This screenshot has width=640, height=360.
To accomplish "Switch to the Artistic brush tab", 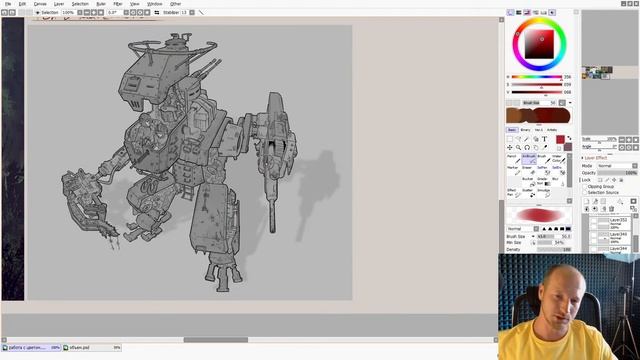I will (x=552, y=130).
